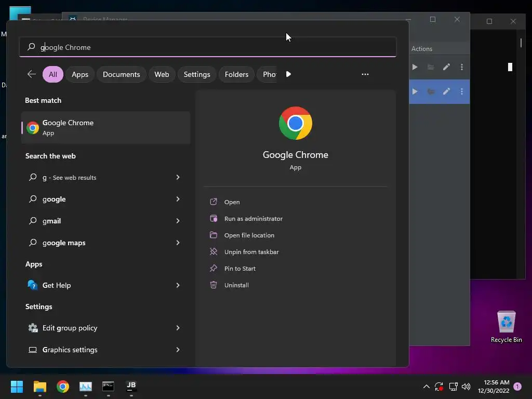Viewport: 532px width, 399px height.
Task: Open the notification count badge
Action: click(x=517, y=387)
